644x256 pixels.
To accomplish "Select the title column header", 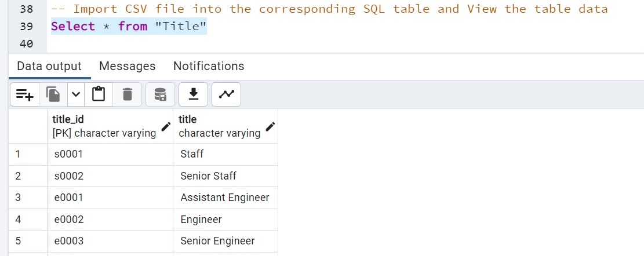I will click(225, 126).
